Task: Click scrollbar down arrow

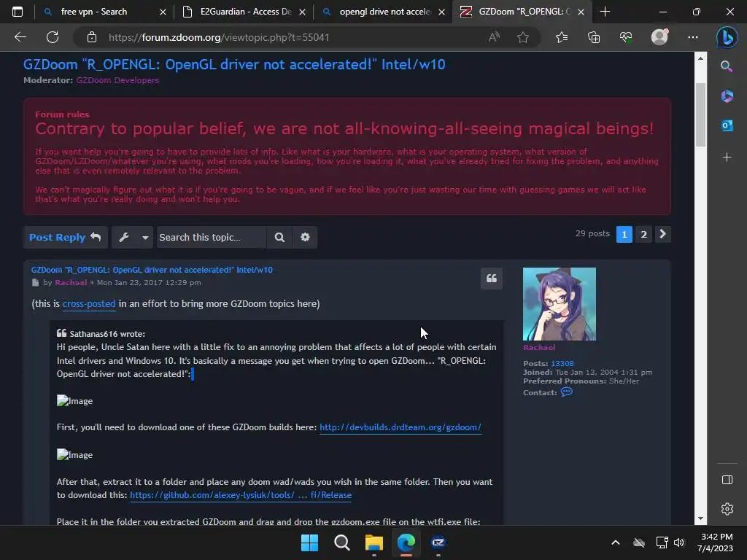Action: coord(700,518)
